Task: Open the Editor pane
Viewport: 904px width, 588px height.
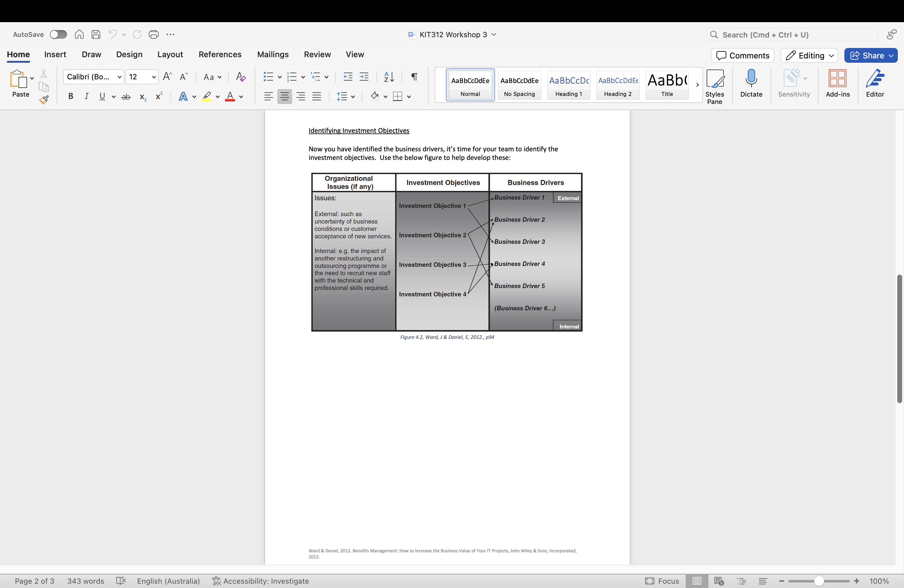Action: pos(875,84)
